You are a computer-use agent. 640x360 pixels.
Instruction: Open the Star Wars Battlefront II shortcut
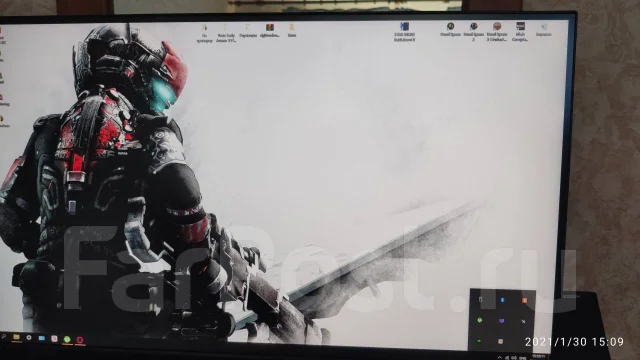click(404, 31)
